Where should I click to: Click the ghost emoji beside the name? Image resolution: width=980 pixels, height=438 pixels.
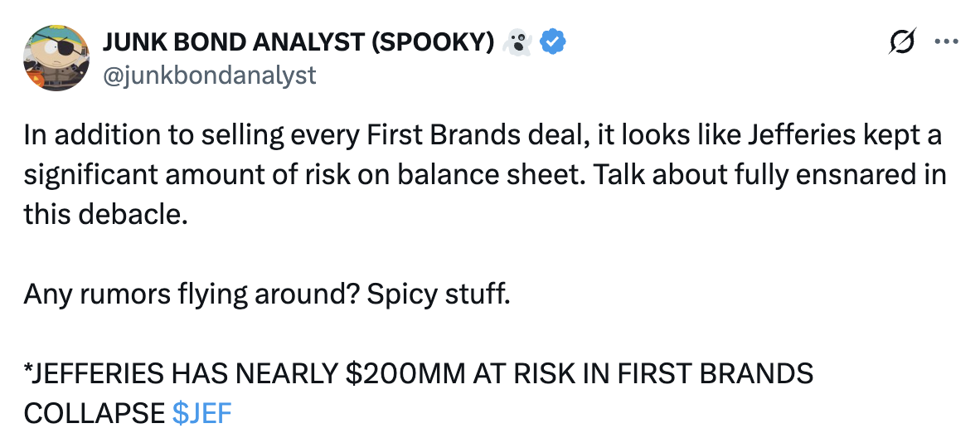tap(519, 41)
